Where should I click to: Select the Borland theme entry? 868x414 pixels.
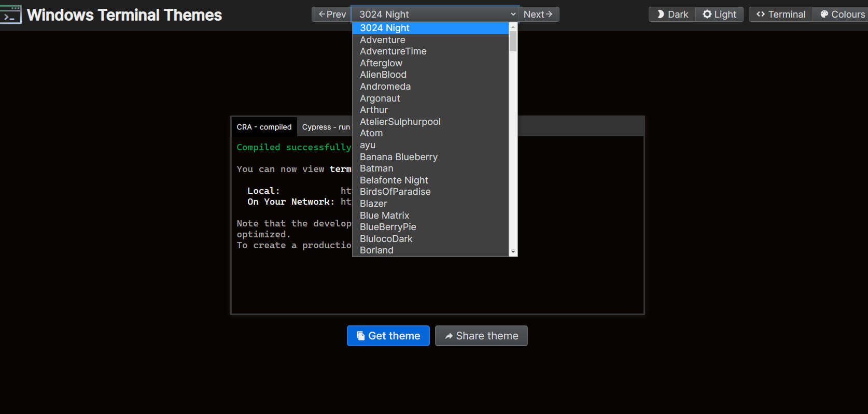376,250
